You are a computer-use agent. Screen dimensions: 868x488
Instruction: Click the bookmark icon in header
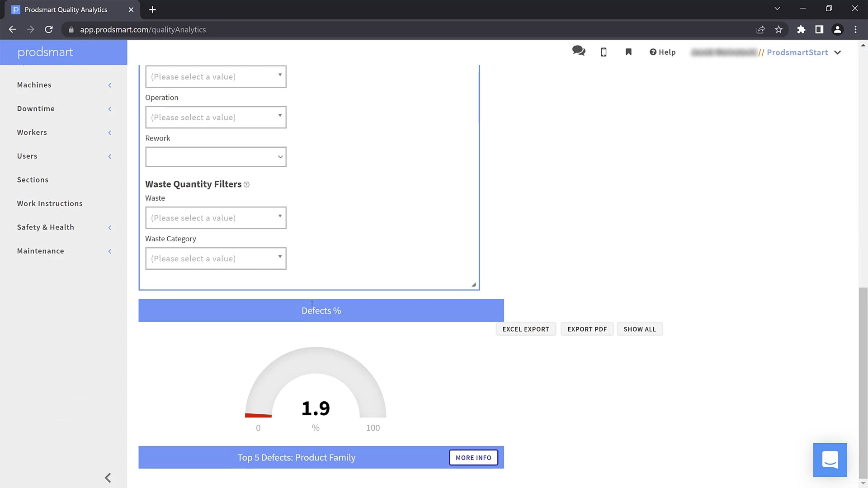pos(628,52)
